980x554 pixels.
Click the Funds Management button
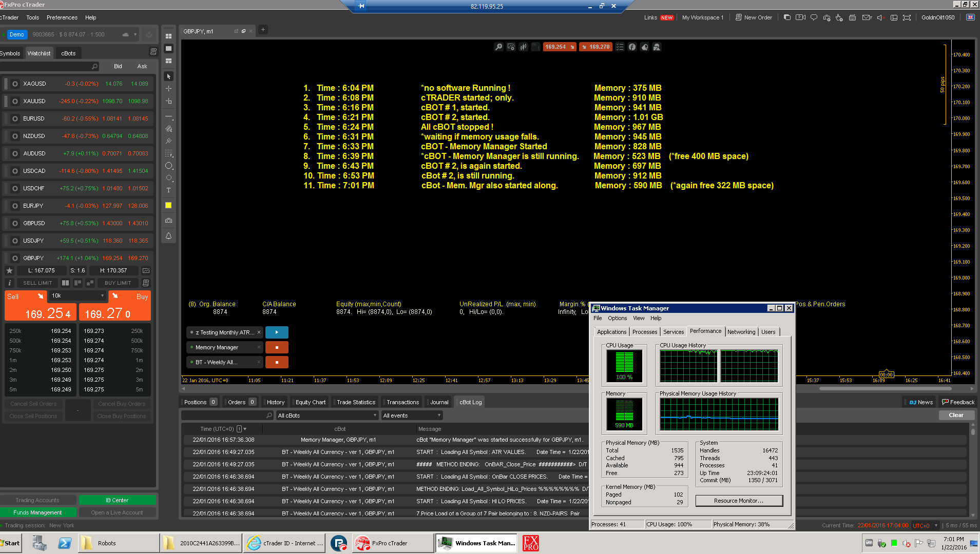click(38, 512)
